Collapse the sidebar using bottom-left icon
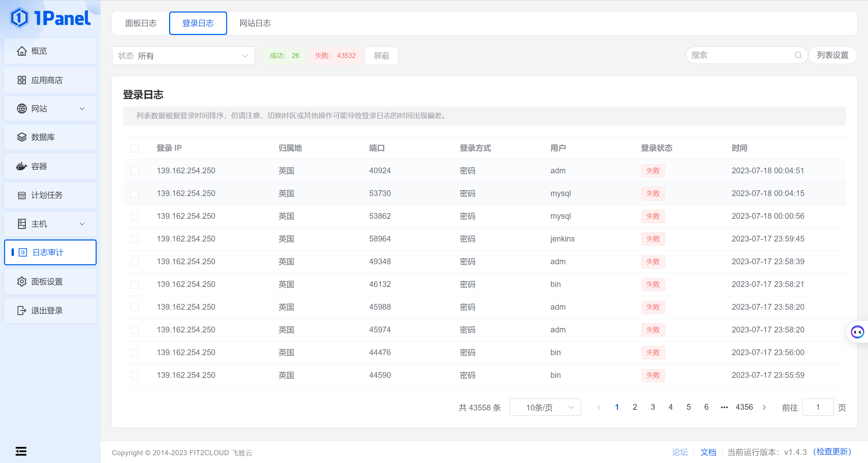Image resolution: width=868 pixels, height=463 pixels. click(x=20, y=451)
